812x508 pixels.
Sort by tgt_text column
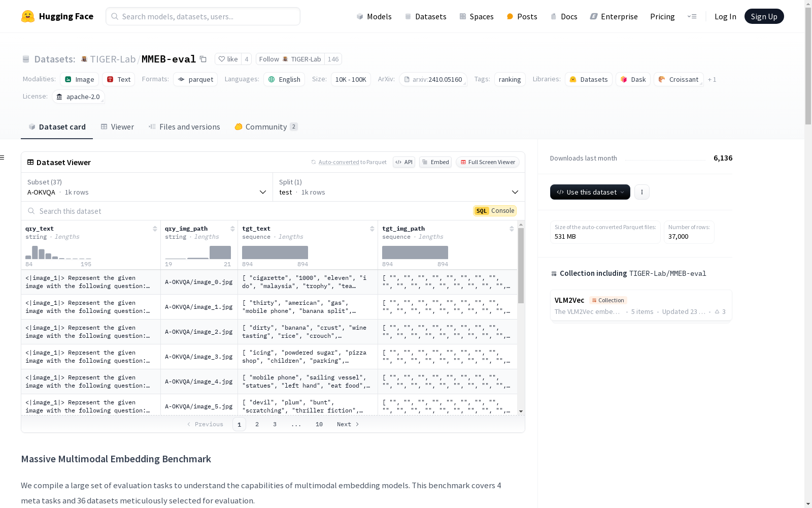pos(372,229)
